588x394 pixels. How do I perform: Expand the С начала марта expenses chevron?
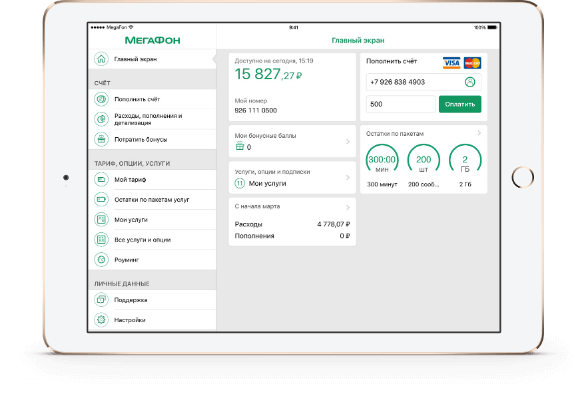(x=348, y=207)
